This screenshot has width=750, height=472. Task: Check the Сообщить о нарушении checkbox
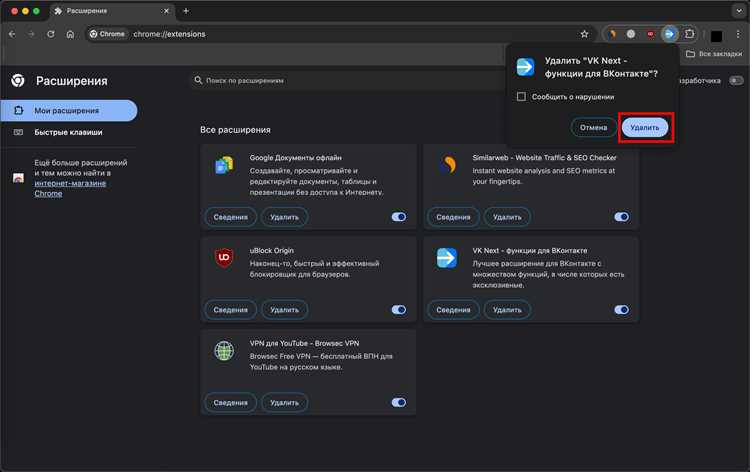point(521,97)
